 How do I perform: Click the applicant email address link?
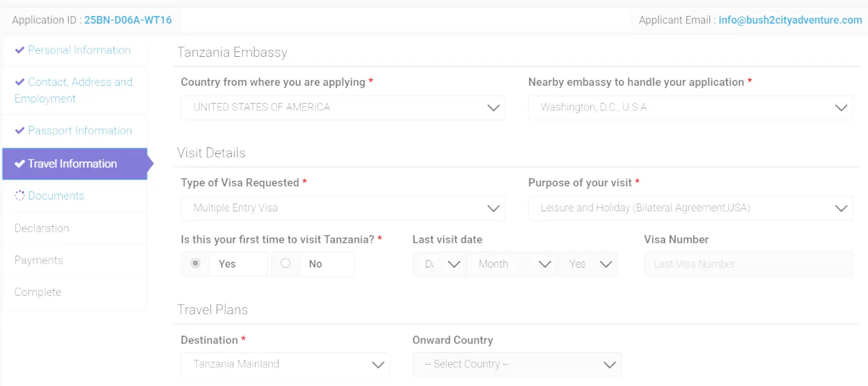pos(790,20)
